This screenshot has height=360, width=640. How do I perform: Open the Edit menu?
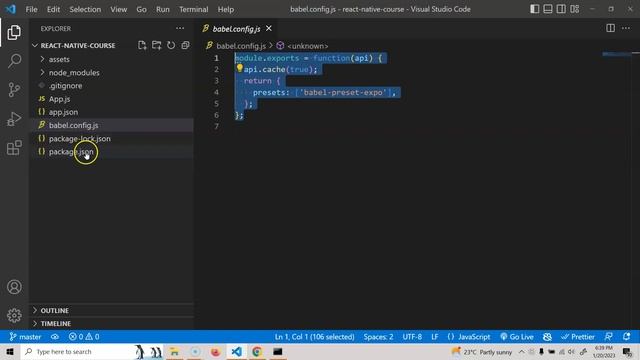(x=53, y=9)
